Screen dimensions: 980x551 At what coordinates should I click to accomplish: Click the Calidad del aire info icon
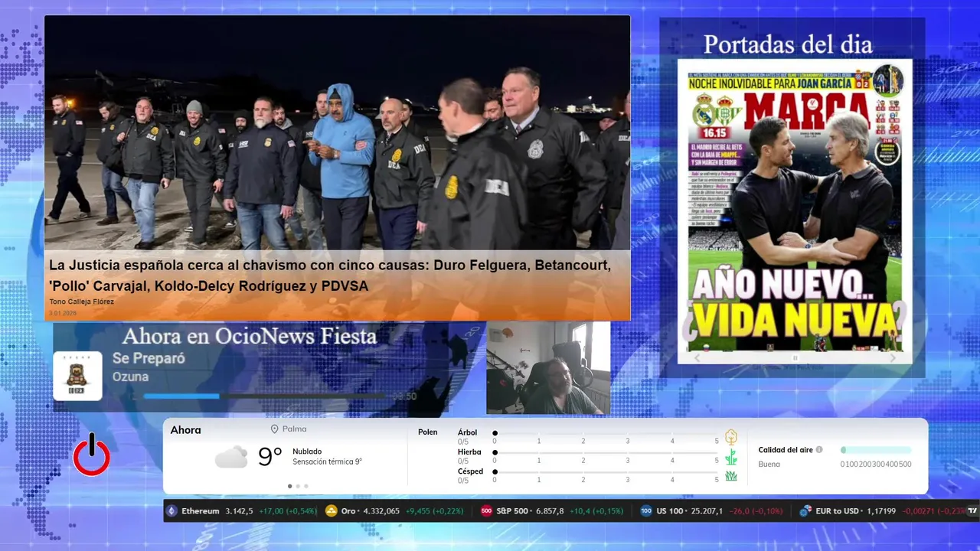click(819, 450)
